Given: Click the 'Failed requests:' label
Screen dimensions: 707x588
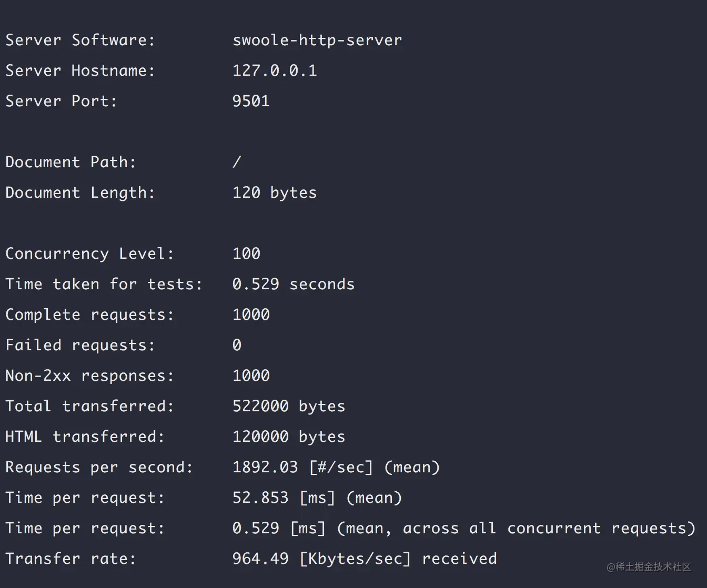Looking at the screenshot, I should (x=80, y=345).
